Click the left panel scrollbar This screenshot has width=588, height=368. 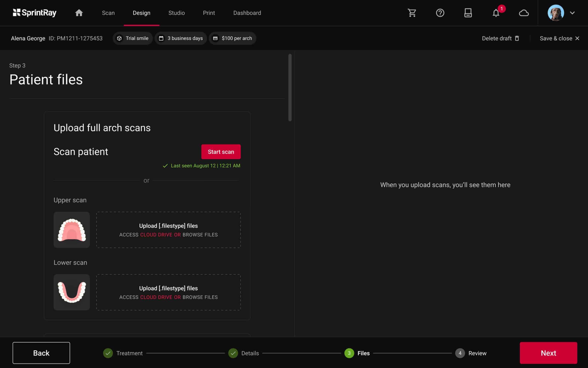point(290,88)
